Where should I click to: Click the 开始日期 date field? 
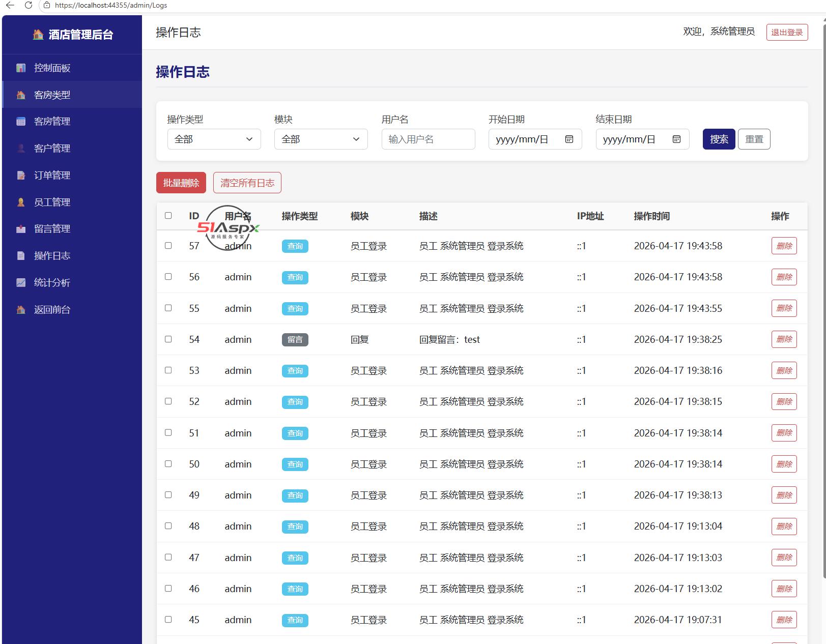tap(535, 139)
